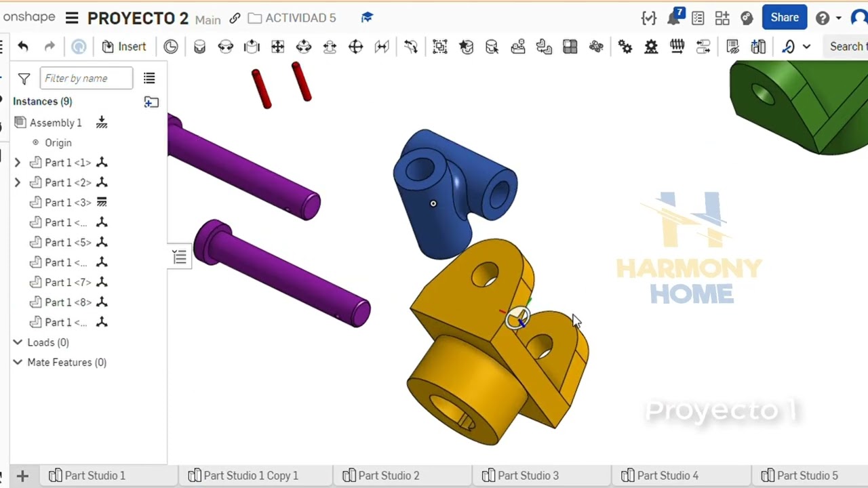This screenshot has width=868, height=488.
Task: Open the hamburger document menu
Action: coord(72,18)
